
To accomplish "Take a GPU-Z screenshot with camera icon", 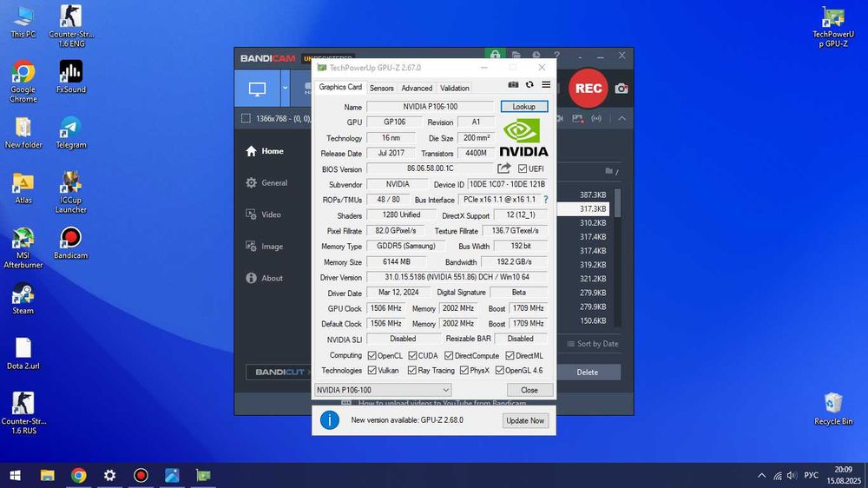I will 513,85.
